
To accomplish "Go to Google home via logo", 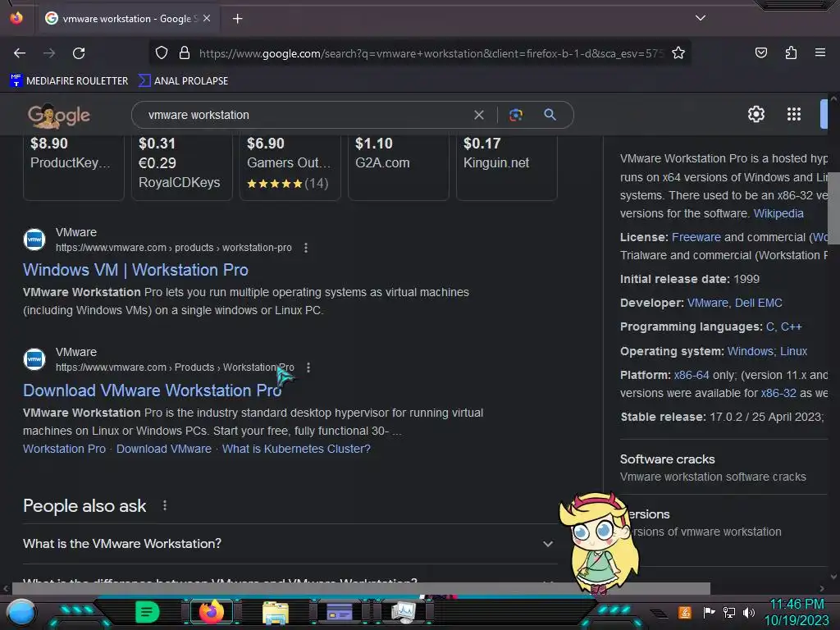I will pos(59,115).
